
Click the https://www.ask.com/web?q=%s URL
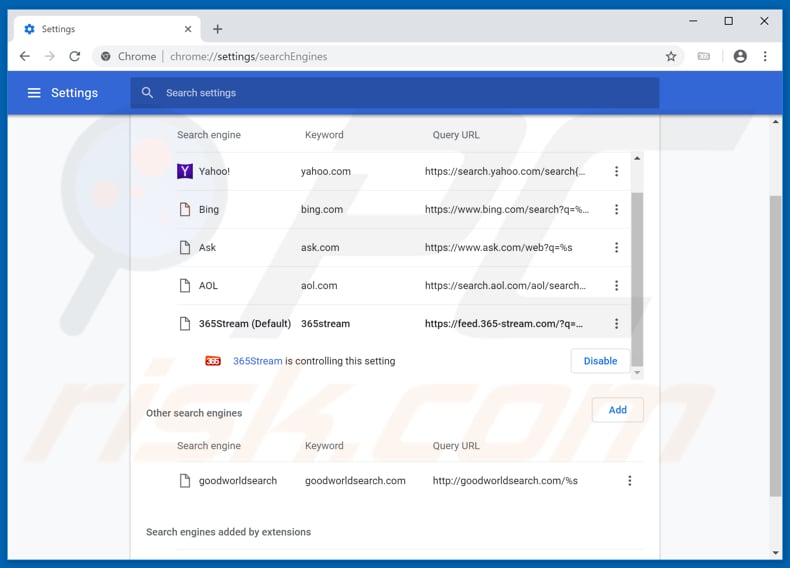coord(498,247)
